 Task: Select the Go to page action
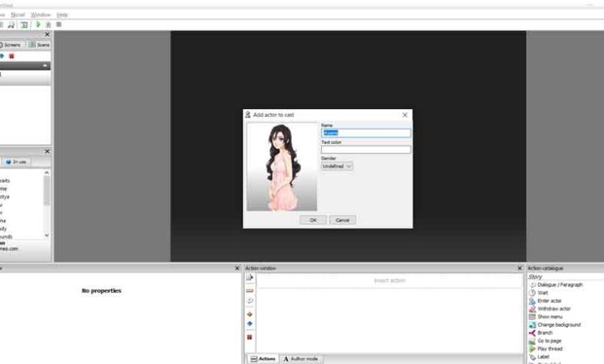[x=545, y=341]
